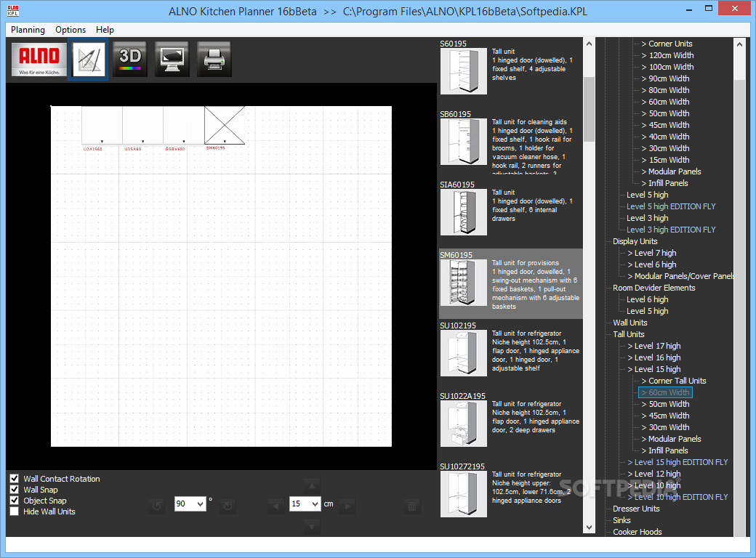Click the ALNO KPL title bar icon

pos(13,11)
